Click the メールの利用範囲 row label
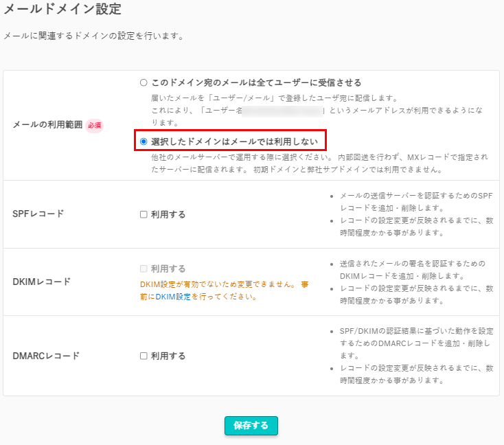 47,125
